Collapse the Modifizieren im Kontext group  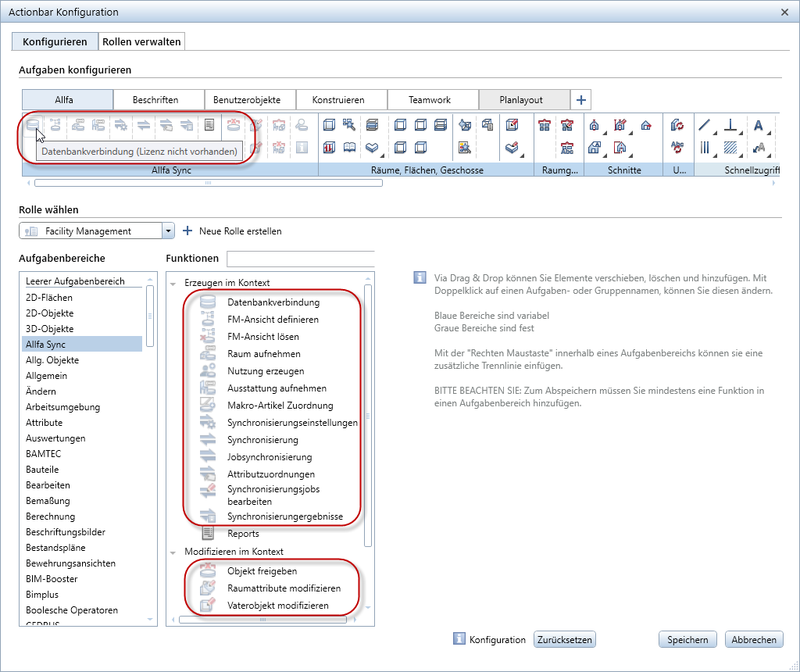pos(173,552)
